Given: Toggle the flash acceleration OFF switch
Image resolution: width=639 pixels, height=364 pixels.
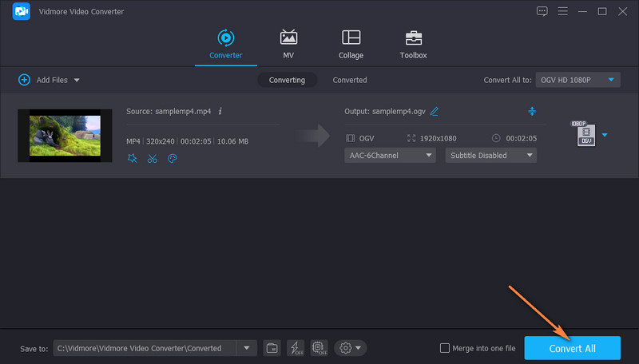Looking at the screenshot, I should click(x=296, y=348).
